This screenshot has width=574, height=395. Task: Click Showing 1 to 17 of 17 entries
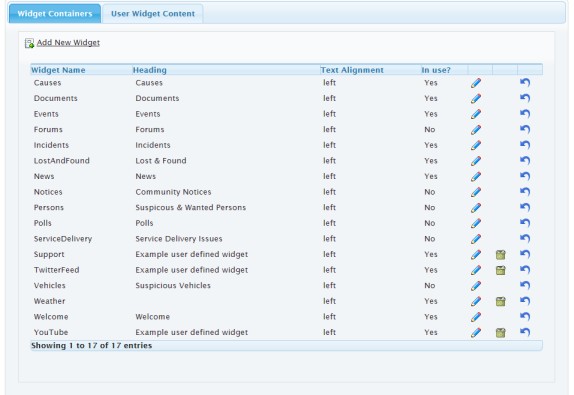click(92, 346)
